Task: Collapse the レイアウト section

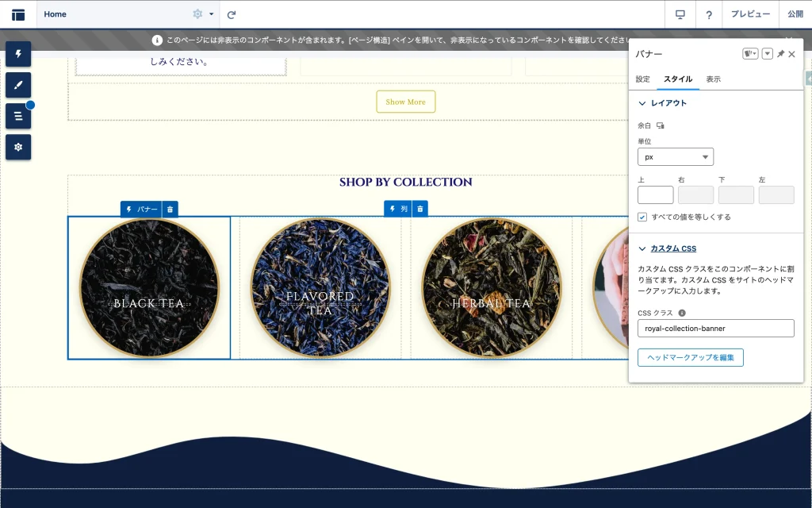Action: [643, 103]
